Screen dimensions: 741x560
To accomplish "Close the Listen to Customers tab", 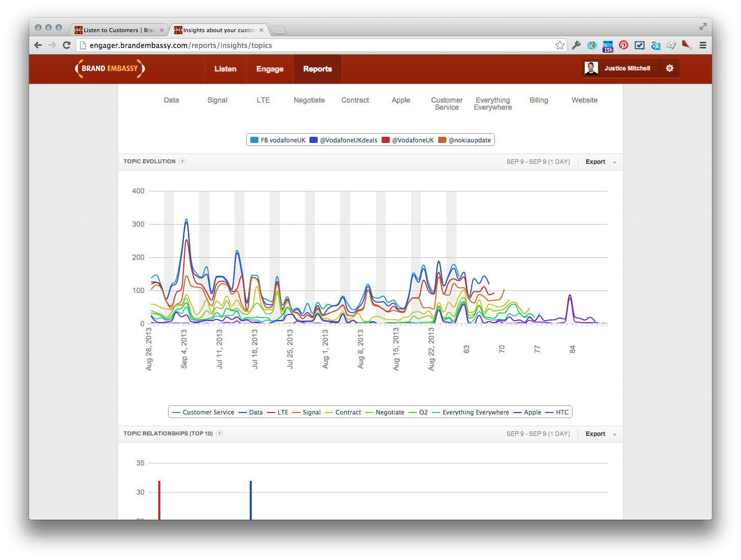I will pyautogui.click(x=162, y=30).
